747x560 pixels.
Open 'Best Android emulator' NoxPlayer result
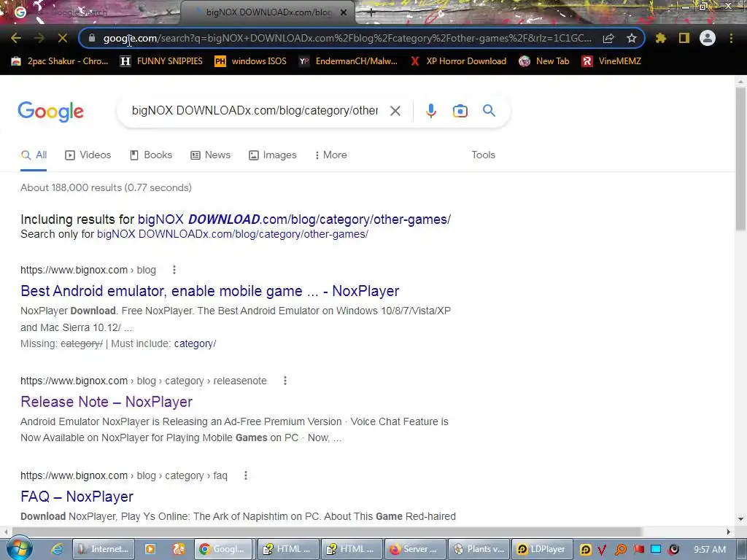(x=209, y=291)
